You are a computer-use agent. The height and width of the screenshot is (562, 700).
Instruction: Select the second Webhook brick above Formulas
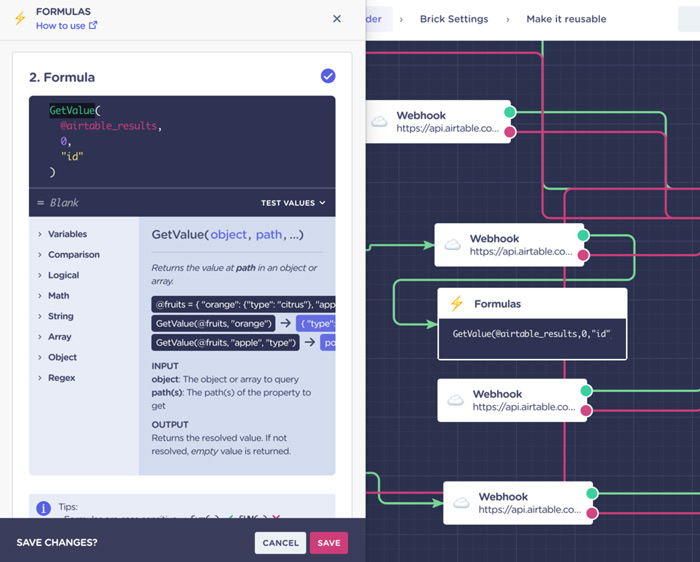(x=509, y=245)
